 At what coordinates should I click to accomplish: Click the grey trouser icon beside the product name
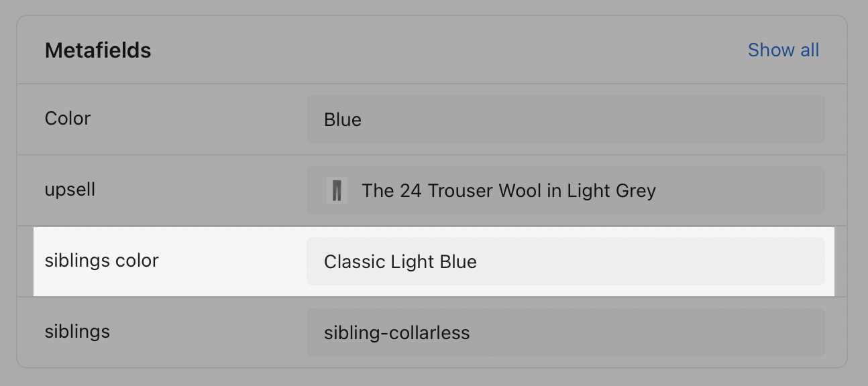[337, 190]
